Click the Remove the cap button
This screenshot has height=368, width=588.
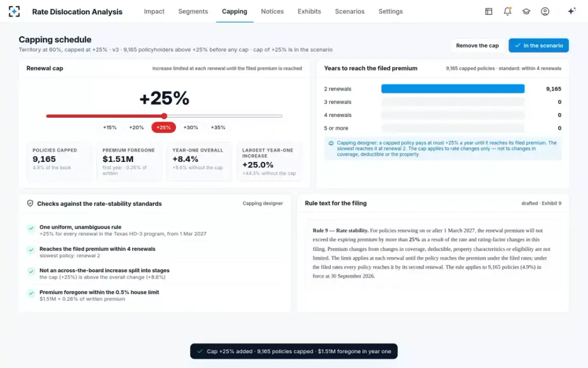click(477, 46)
